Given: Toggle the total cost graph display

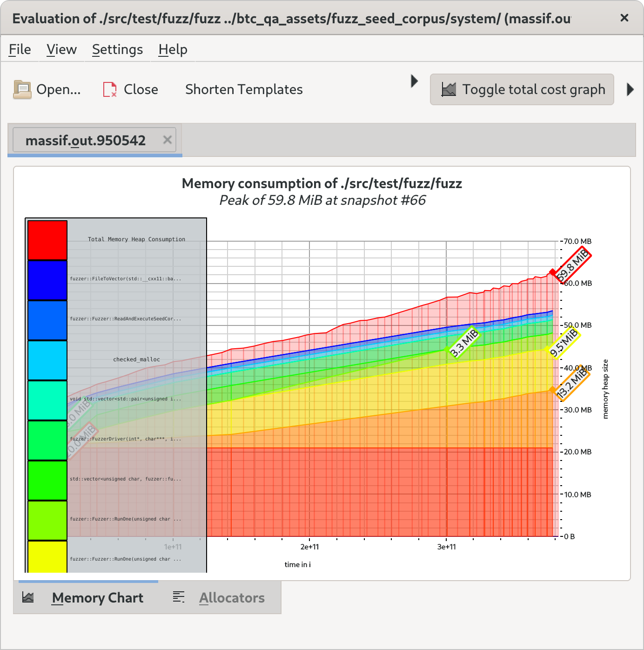Looking at the screenshot, I should coord(522,89).
